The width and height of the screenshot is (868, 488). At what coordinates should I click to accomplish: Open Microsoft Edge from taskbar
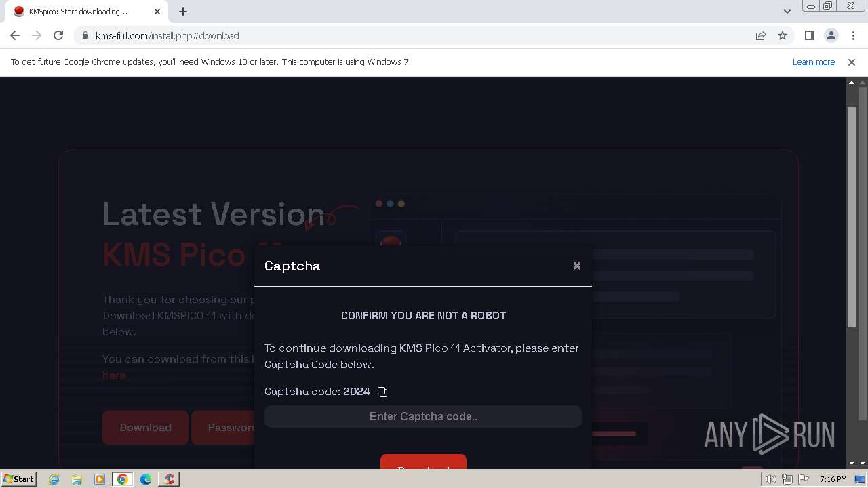[x=146, y=479]
